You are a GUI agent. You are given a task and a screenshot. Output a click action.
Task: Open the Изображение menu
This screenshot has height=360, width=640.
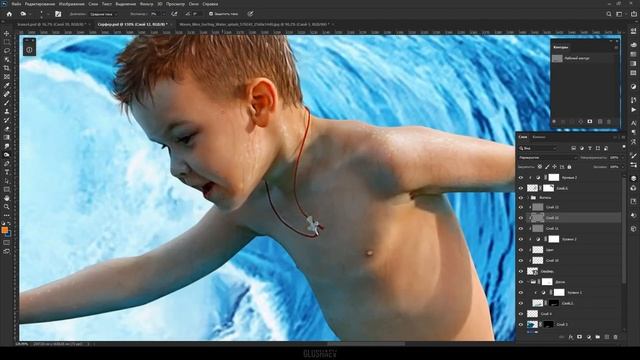coord(71,4)
